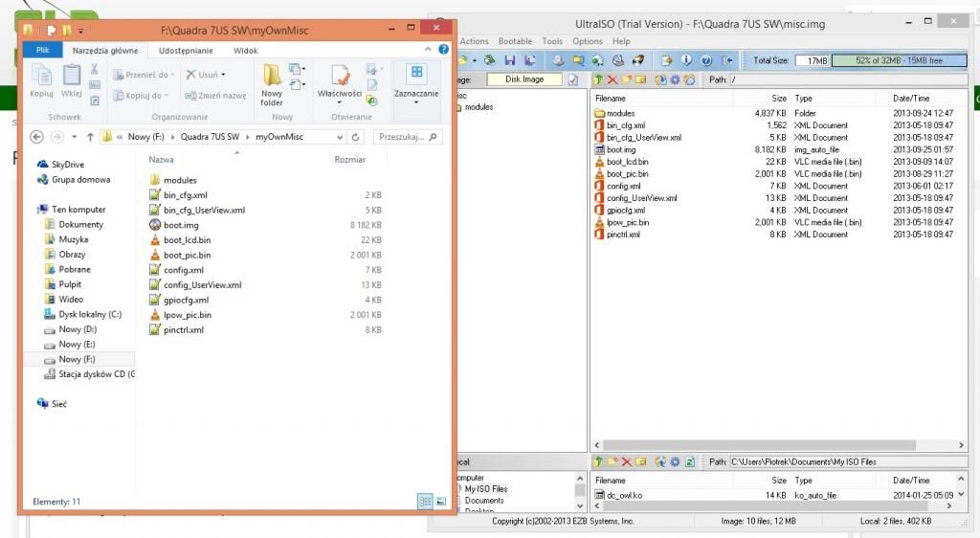The height and width of the screenshot is (538, 980).
Task: Click the Mount to virtual drive icon
Action: [x=618, y=60]
